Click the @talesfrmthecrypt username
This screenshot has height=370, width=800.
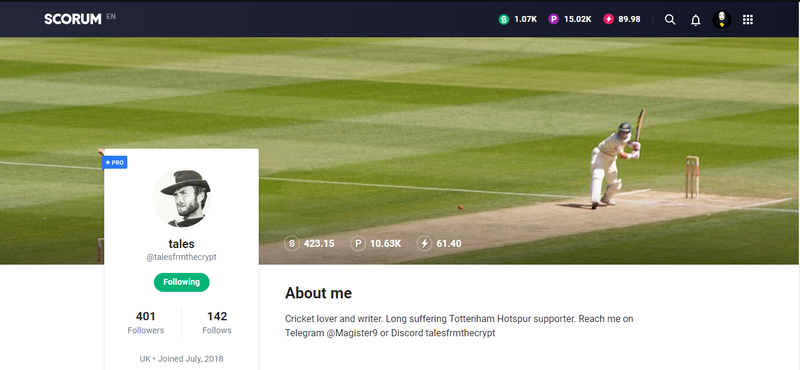pos(182,257)
